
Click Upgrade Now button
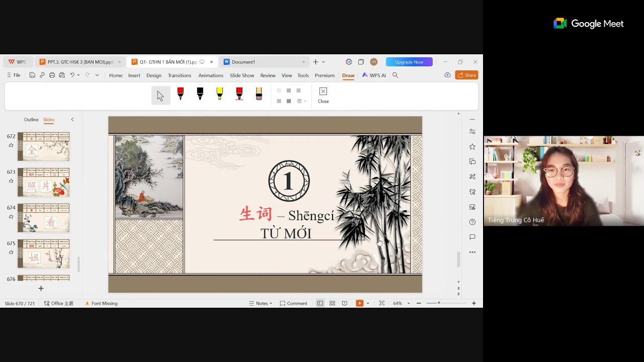pos(409,62)
